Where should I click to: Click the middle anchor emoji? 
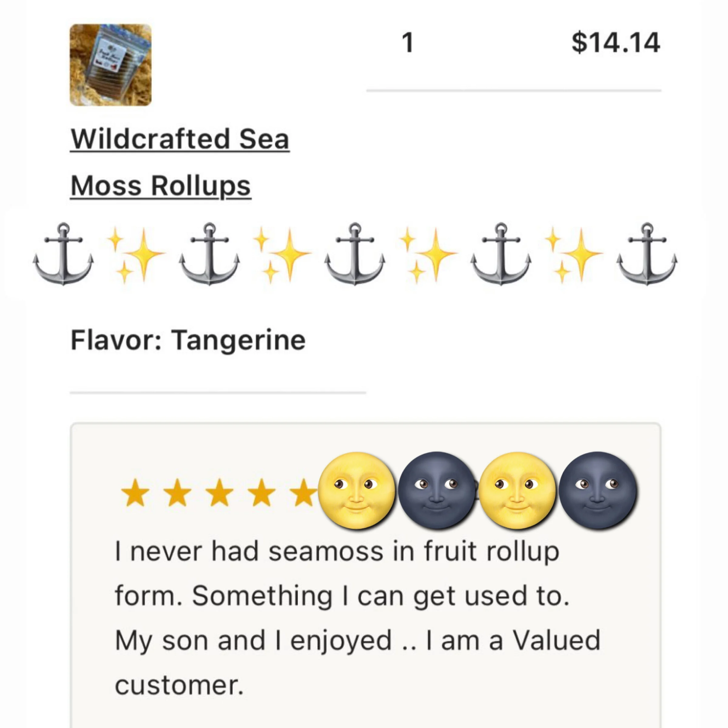click(x=355, y=254)
